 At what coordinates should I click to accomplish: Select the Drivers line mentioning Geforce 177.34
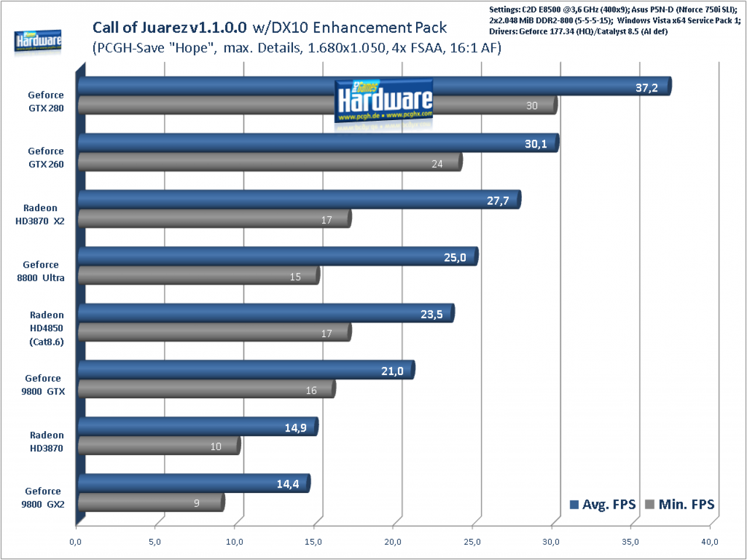click(x=578, y=32)
